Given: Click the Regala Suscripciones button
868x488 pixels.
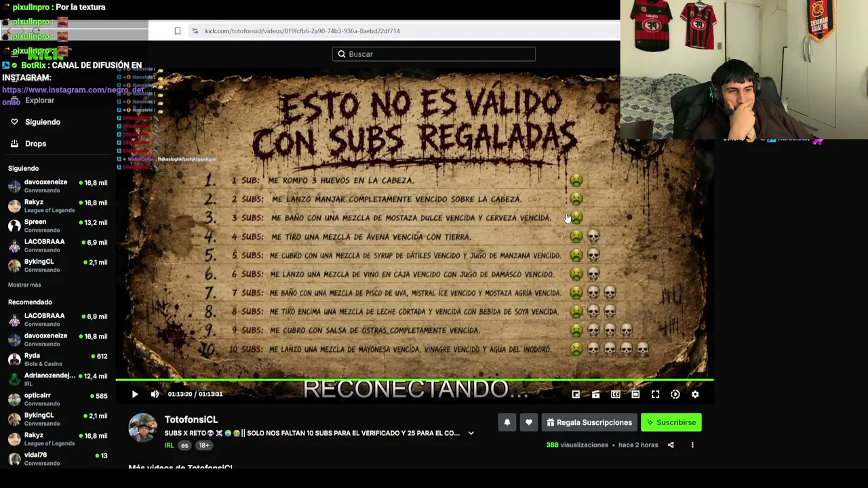Looking at the screenshot, I should click(589, 422).
